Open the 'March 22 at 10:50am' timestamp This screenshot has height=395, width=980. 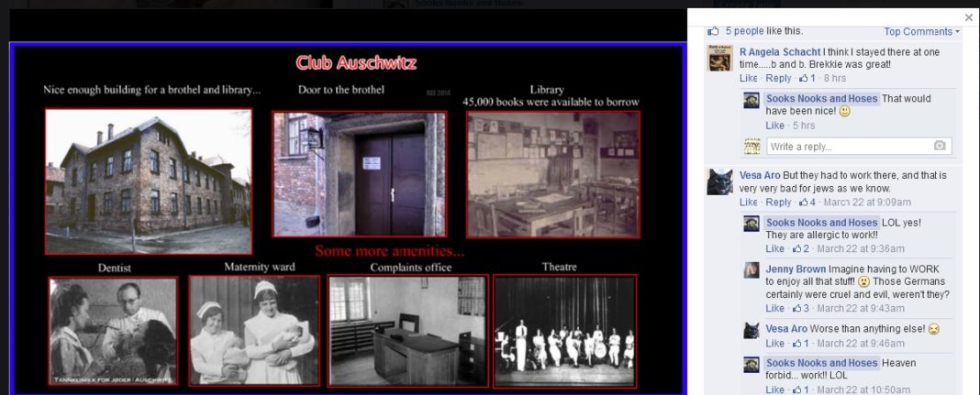tap(863, 390)
